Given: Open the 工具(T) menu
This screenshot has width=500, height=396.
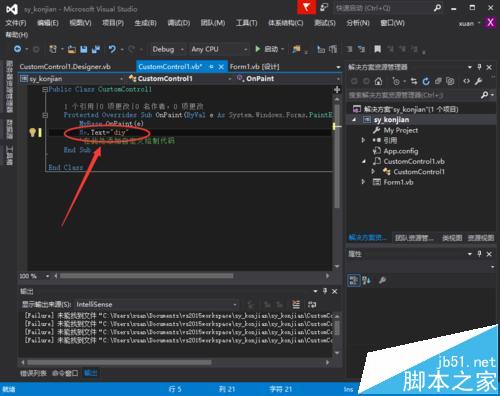Looking at the screenshot, I should point(247,23).
